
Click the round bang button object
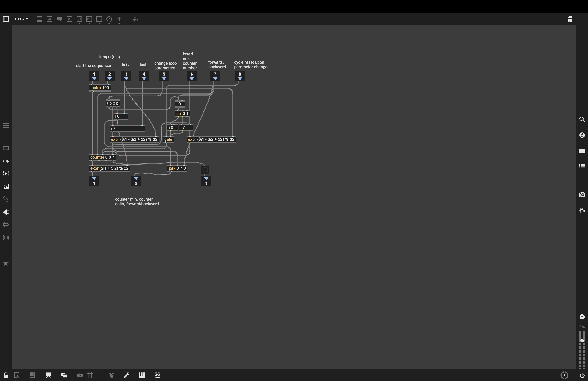[x=205, y=170]
